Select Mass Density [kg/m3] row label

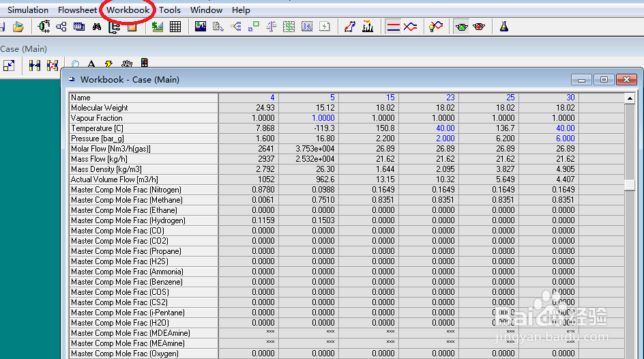[x=143, y=169]
